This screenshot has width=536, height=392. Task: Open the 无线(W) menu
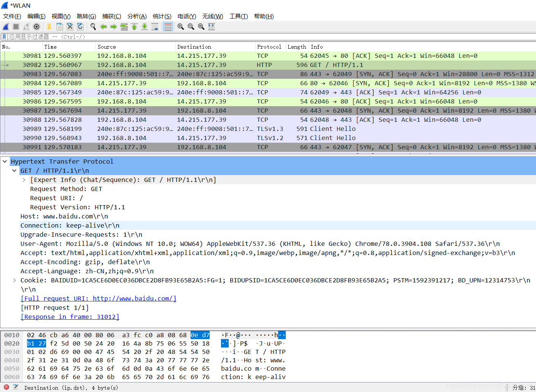click(x=213, y=16)
